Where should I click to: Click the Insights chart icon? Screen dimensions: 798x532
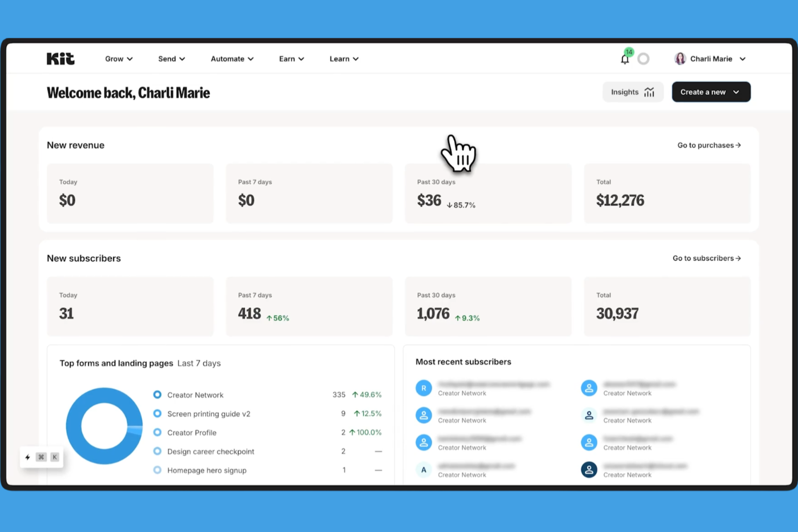[x=649, y=92]
